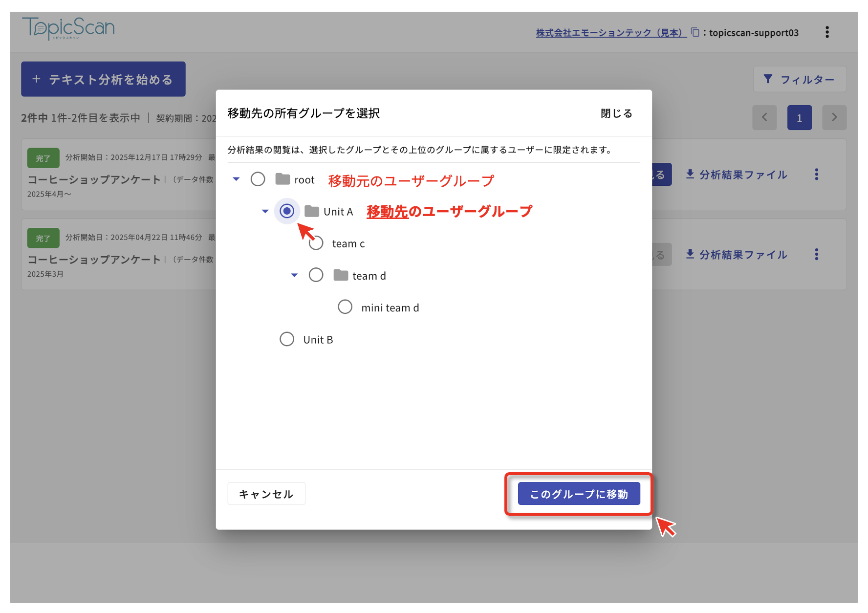The image size is (868, 613).
Task: Click the Unit A folder icon
Action: point(312,211)
